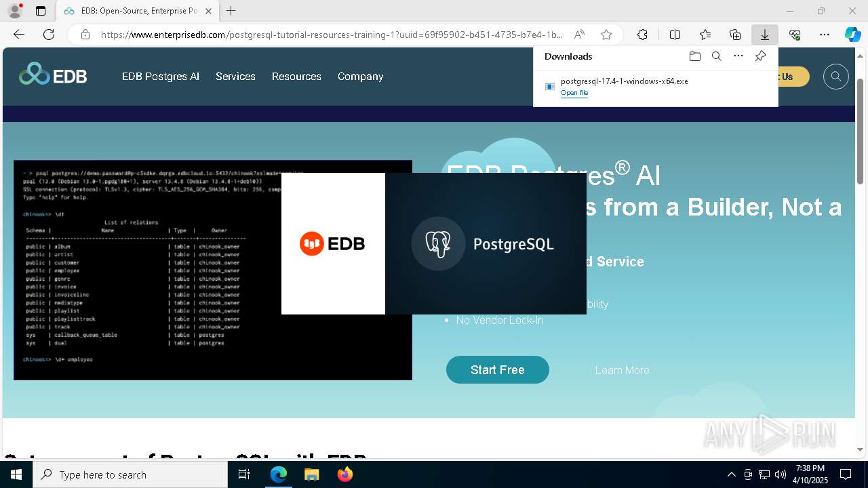This screenshot has width=868, height=488.
Task: Open Services menu
Action: click(x=235, y=77)
